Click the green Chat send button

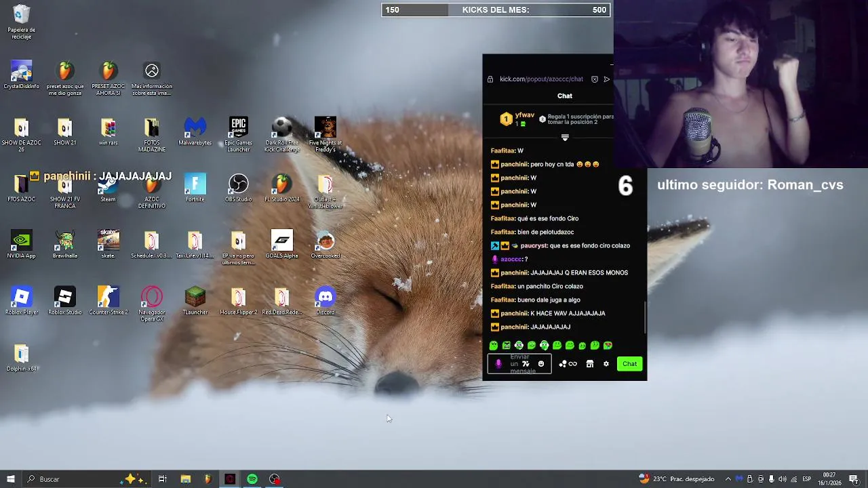[629, 364]
